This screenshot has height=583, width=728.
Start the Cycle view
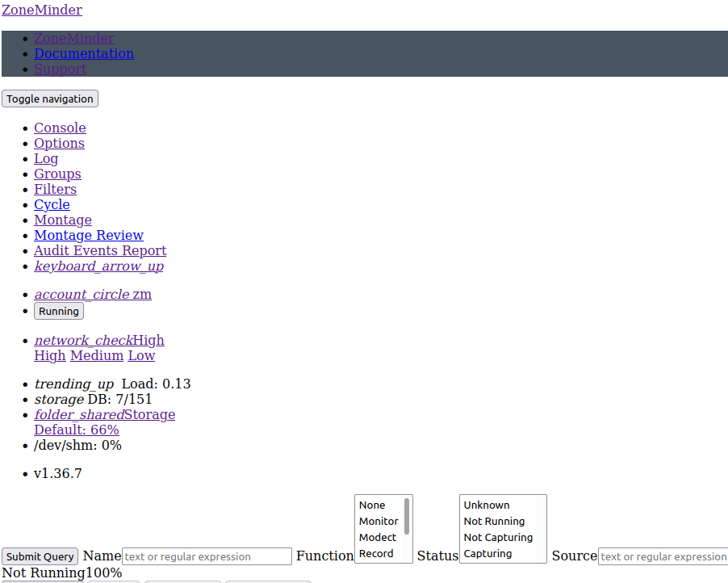pos(52,204)
